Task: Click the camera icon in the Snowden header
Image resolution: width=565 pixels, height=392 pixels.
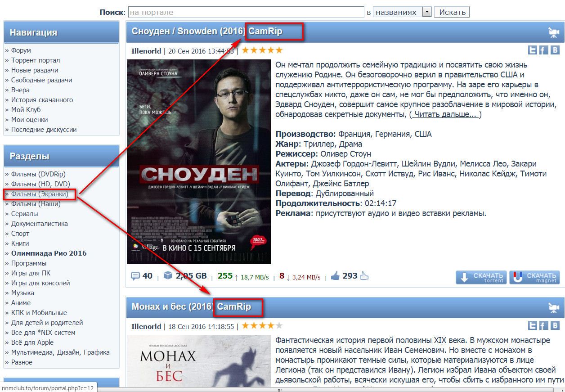Action: click(x=553, y=32)
